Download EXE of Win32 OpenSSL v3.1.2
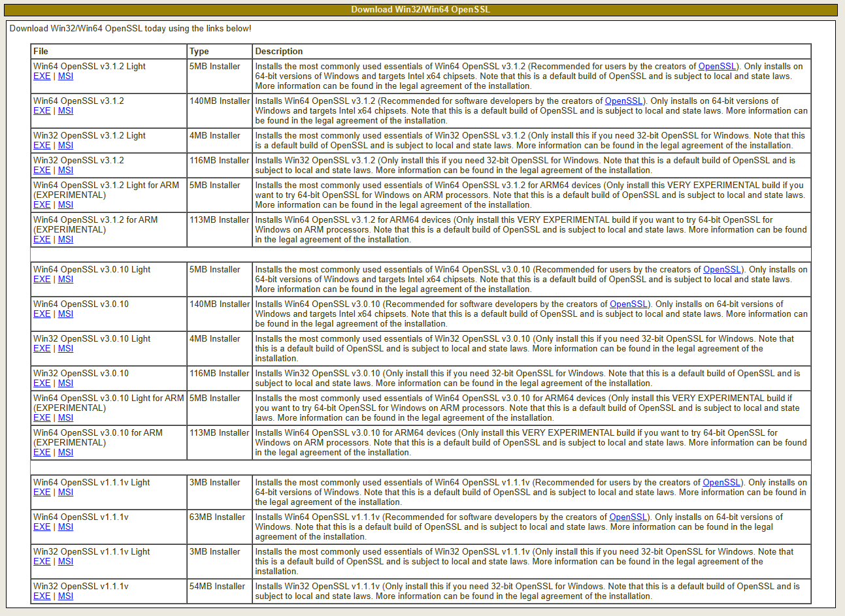845x616 pixels. tap(42, 170)
